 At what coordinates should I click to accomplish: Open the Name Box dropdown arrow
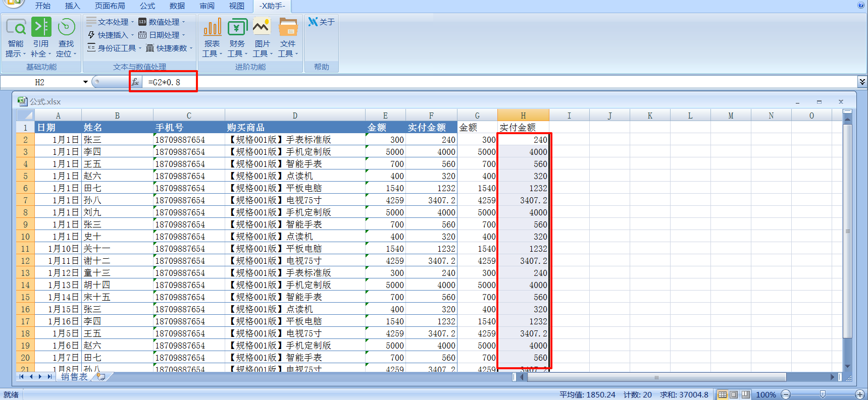[85, 82]
